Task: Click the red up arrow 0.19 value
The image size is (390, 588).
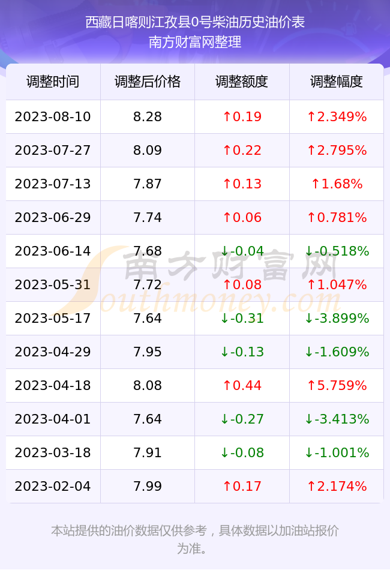Action: 242,116
